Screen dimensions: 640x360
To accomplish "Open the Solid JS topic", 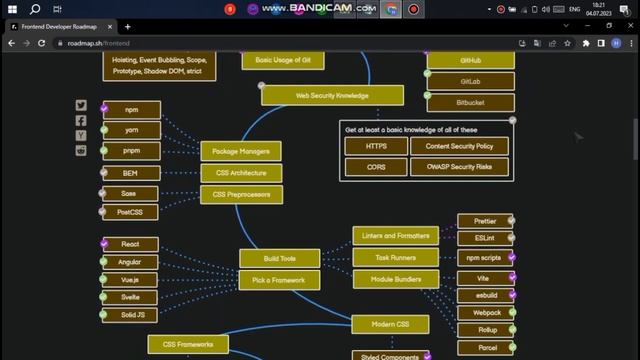I will point(129,315).
